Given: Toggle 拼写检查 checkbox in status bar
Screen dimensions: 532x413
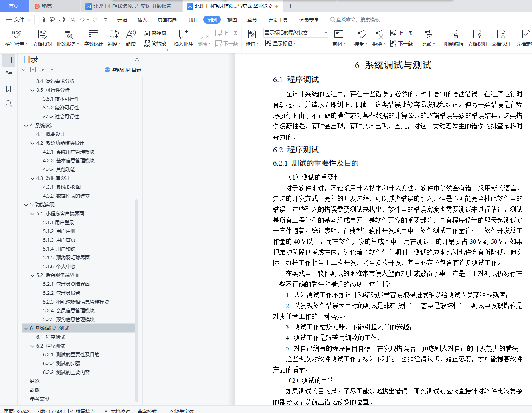Looking at the screenshot, I should tap(71, 411).
